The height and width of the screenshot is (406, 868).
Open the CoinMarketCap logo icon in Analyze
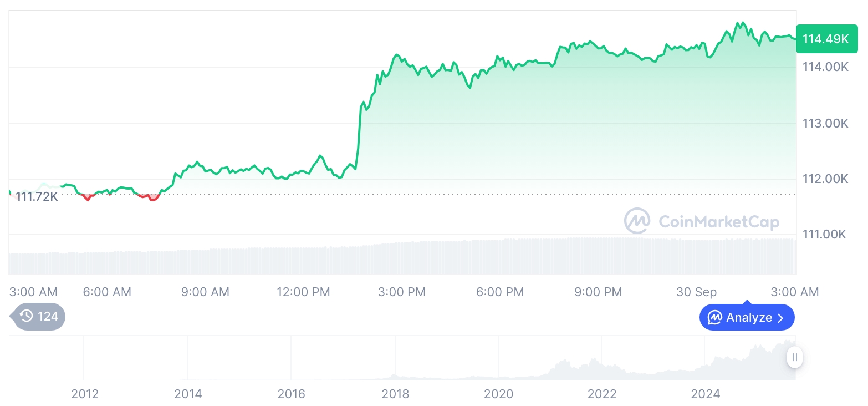click(x=715, y=318)
